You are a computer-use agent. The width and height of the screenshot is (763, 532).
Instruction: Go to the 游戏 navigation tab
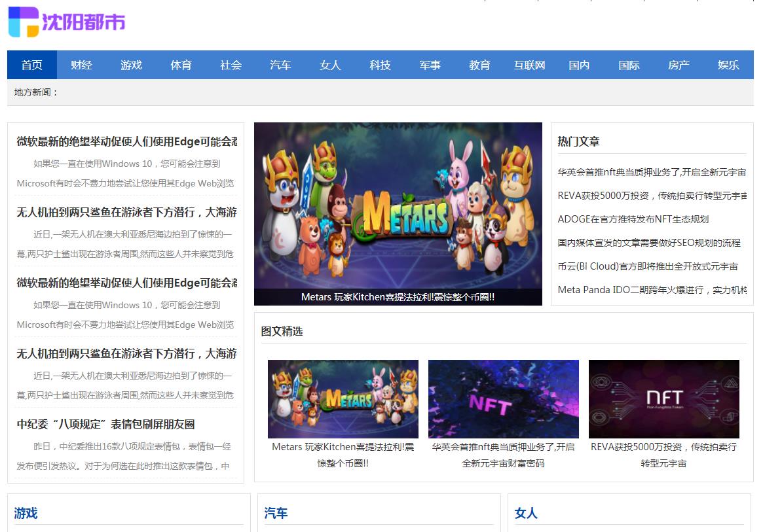[x=132, y=65]
